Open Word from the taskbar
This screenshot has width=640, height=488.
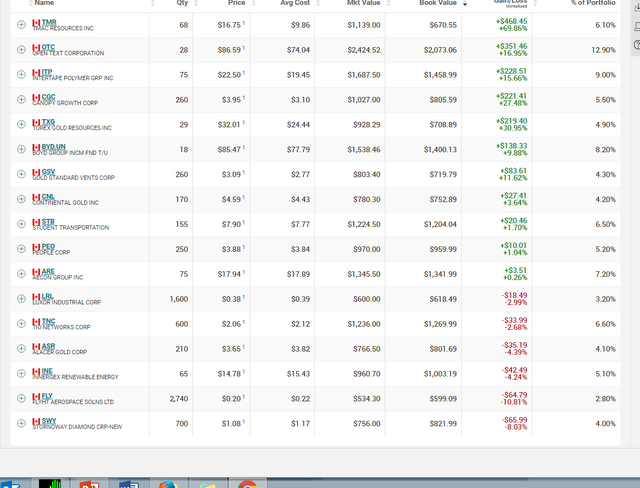click(129, 484)
